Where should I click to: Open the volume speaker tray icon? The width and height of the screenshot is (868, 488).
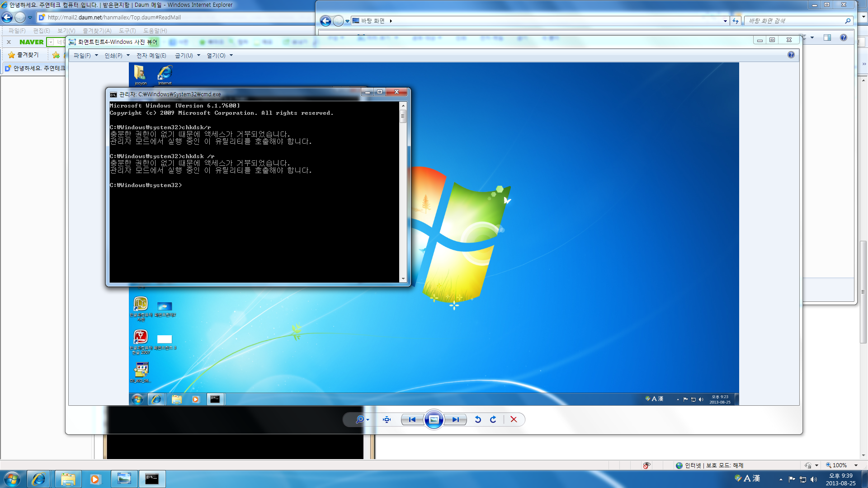(814, 479)
